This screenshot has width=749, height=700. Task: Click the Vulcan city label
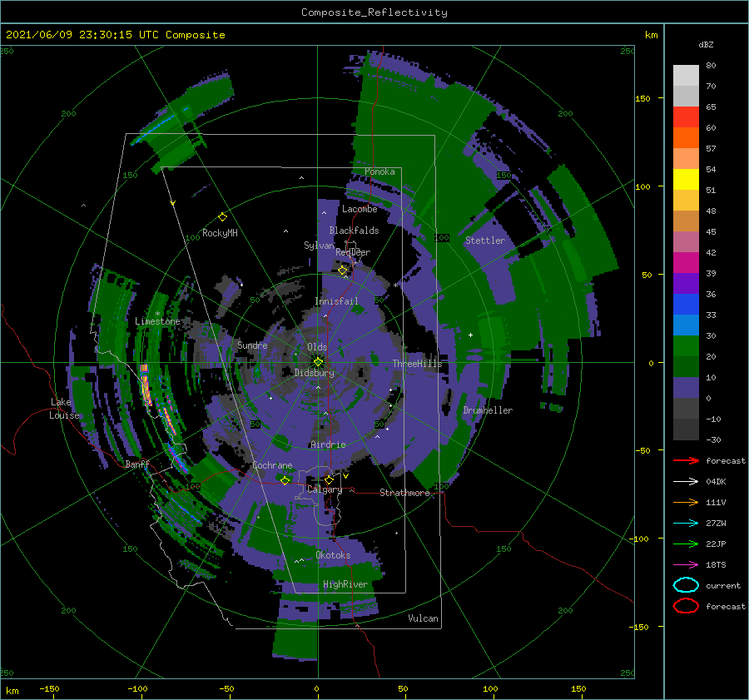point(424,618)
